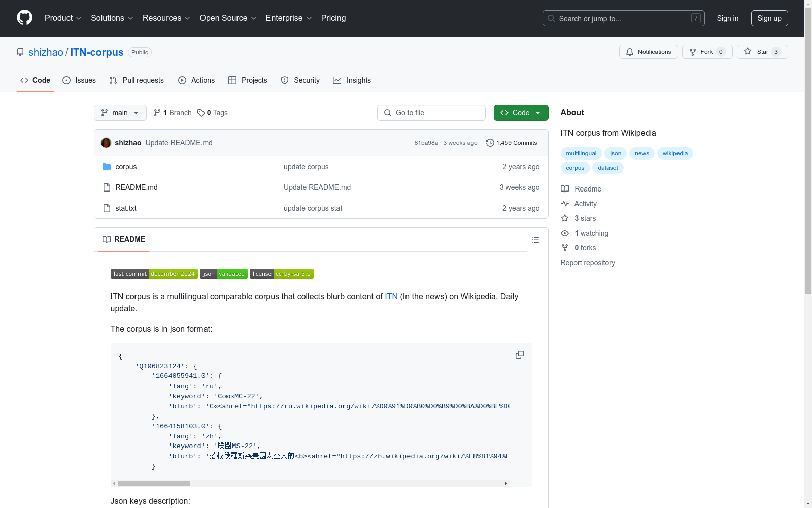Viewport: 812px width, 508px height.
Task: Click the license cc-by-sa 3.0 badge
Action: click(x=282, y=274)
